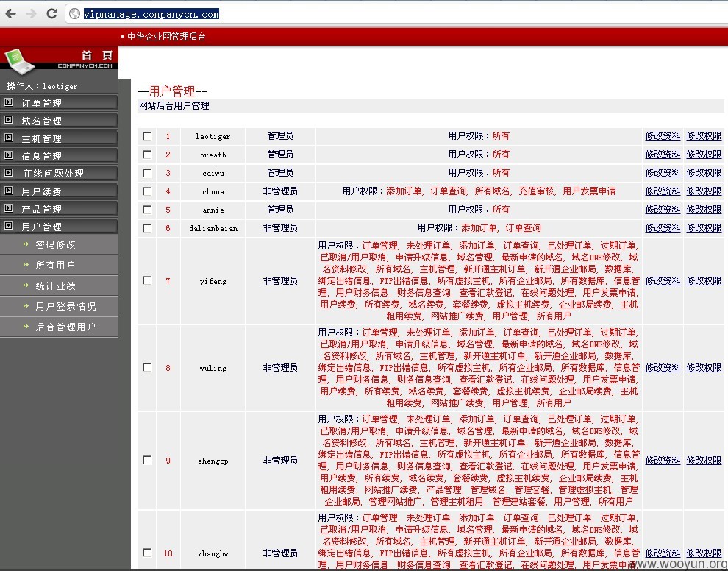Click the 管理员 role of annie
Screen dimensions: 728x571
[280, 210]
